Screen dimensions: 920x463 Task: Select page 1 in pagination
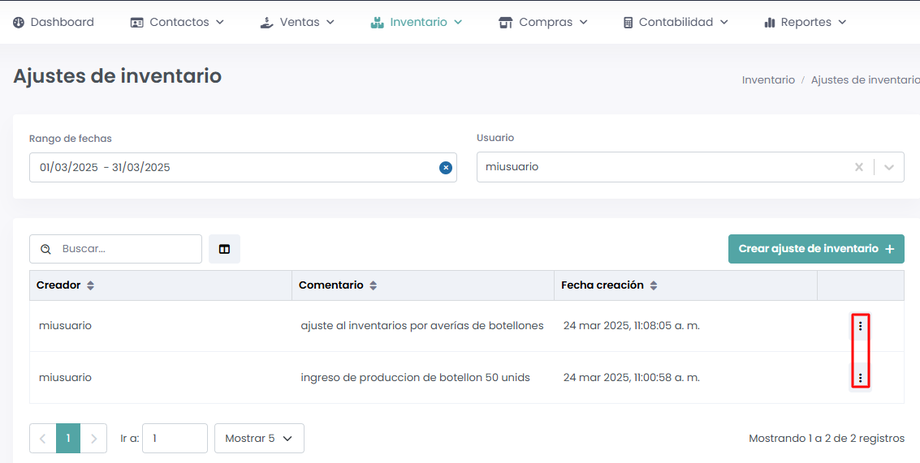[68, 438]
